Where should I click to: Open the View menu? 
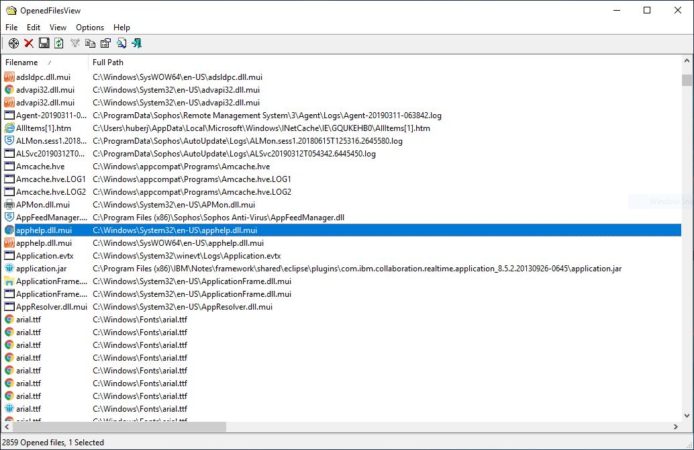point(58,27)
